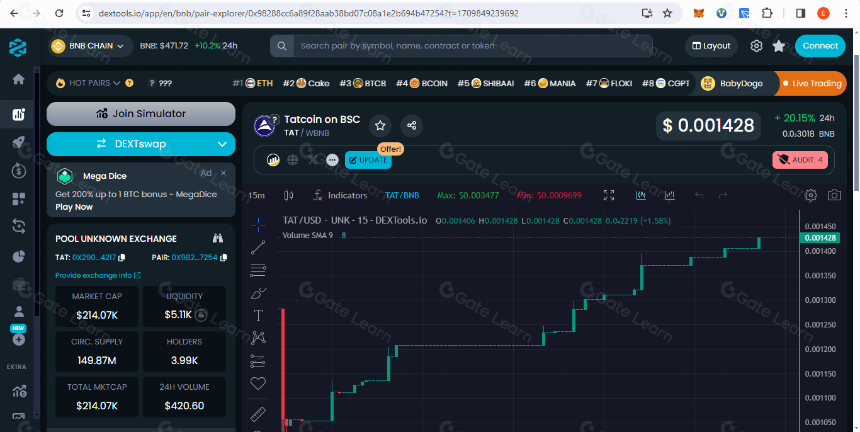
Task: Open the swap arrows icon in sidebar
Action: [x=18, y=226]
